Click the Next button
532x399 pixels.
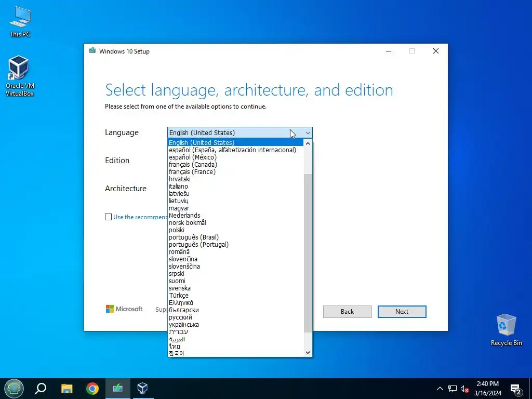pos(402,312)
